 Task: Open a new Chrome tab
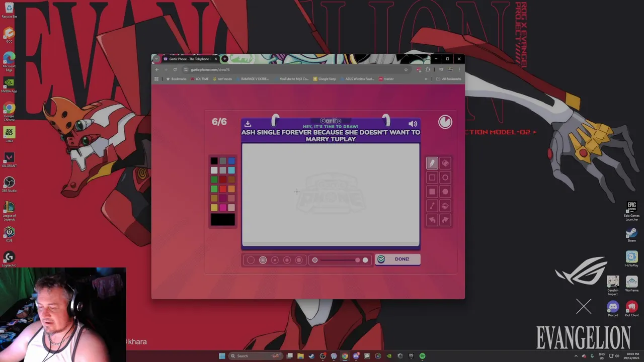click(225, 59)
